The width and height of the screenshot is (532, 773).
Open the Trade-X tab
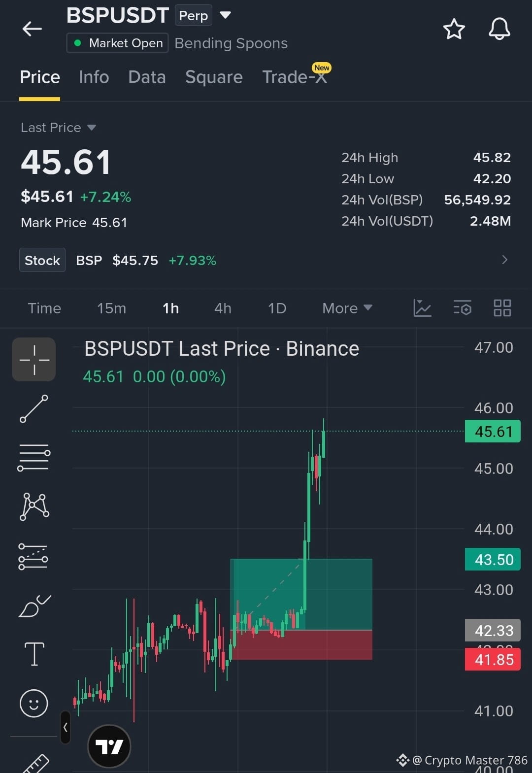295,76
